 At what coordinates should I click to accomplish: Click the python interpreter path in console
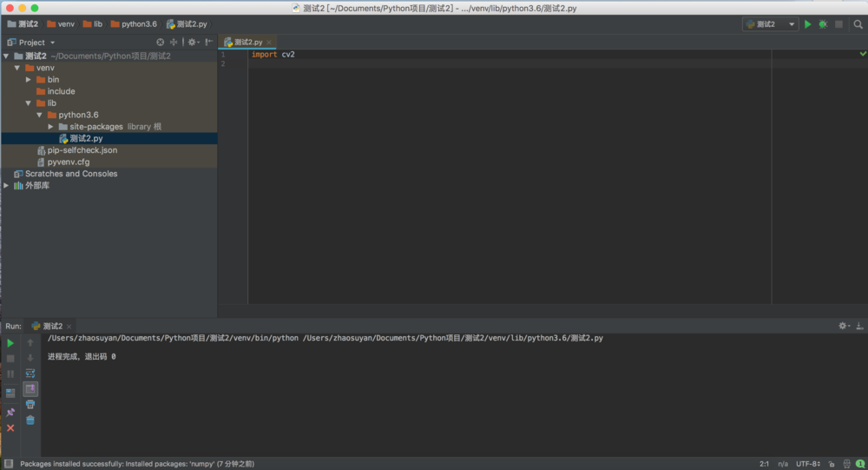click(x=173, y=338)
